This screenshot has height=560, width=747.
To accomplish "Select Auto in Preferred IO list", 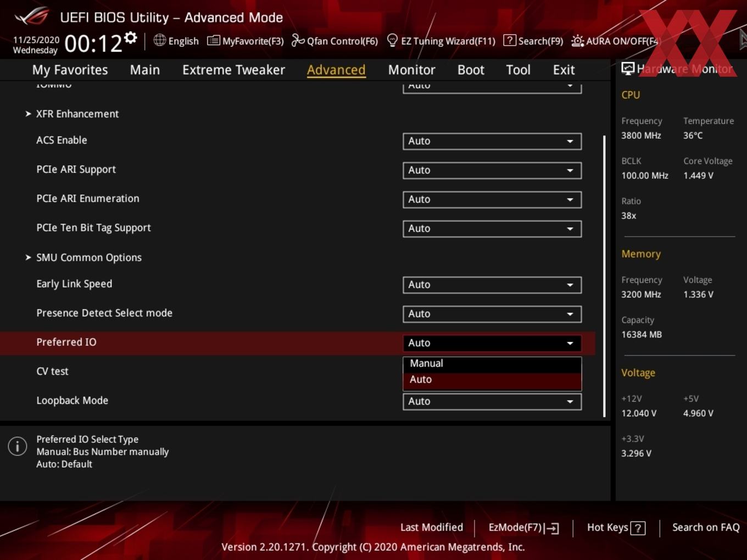I will [x=492, y=380].
